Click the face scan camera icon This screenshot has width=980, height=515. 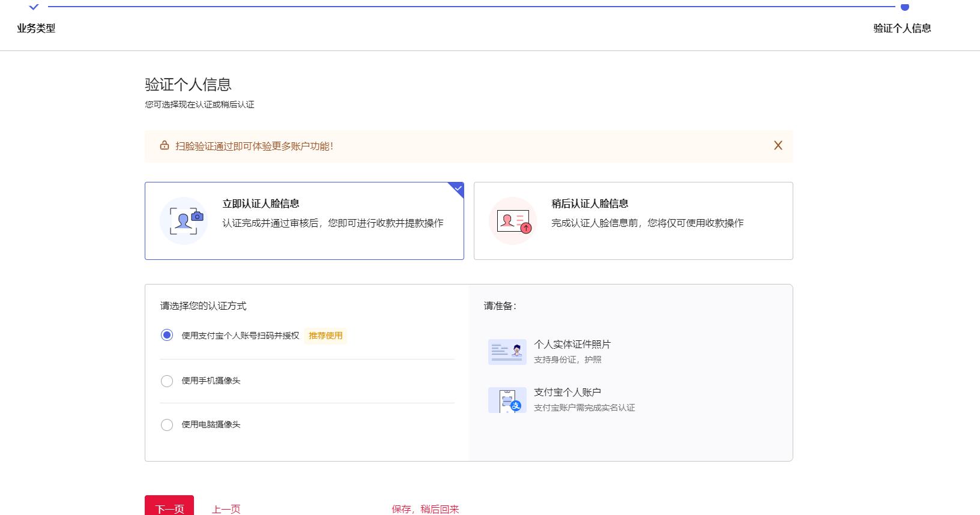[184, 221]
